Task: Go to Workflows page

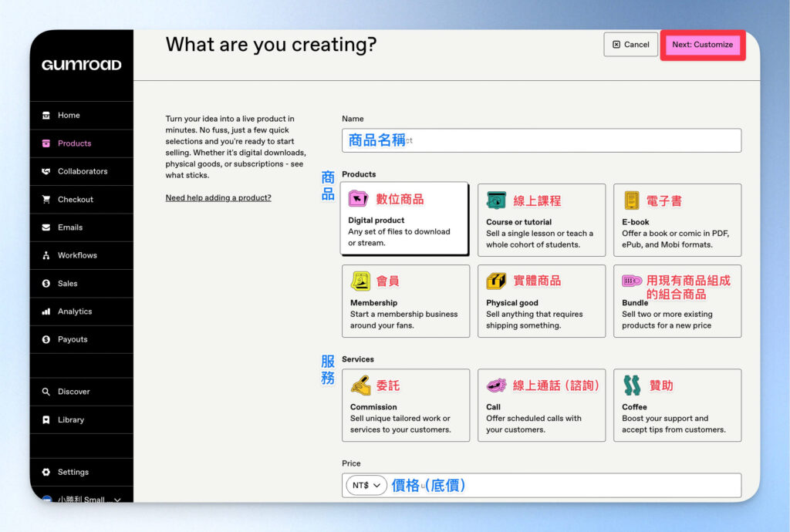Action: [x=82, y=255]
